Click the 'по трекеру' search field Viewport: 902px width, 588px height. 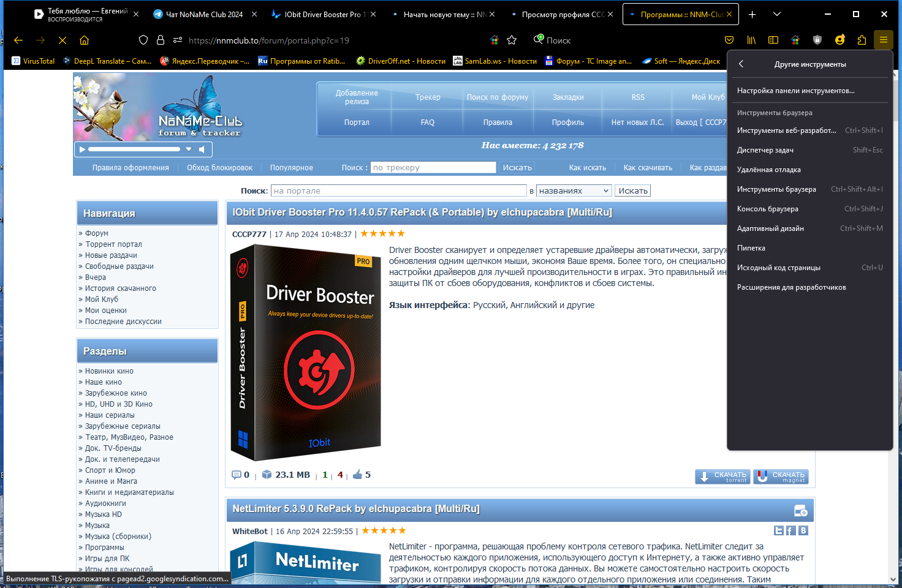click(433, 167)
